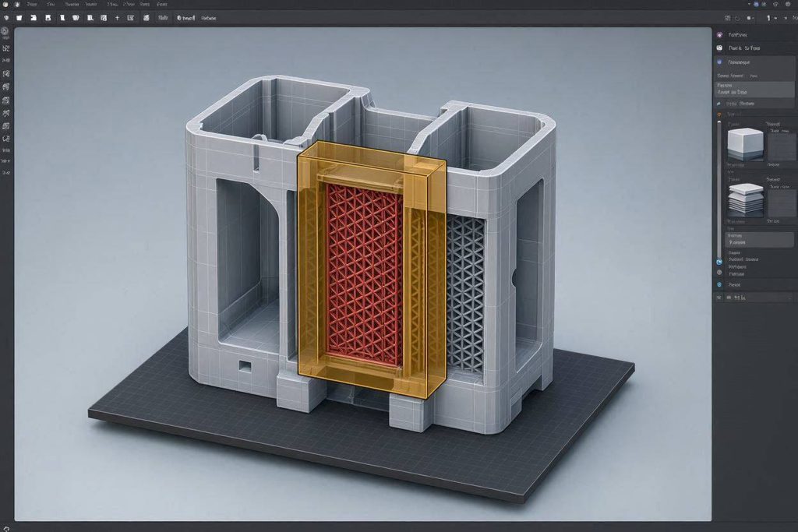Click the gray lattice infill beside the orange box
The width and height of the screenshot is (798, 532).
tap(465, 294)
